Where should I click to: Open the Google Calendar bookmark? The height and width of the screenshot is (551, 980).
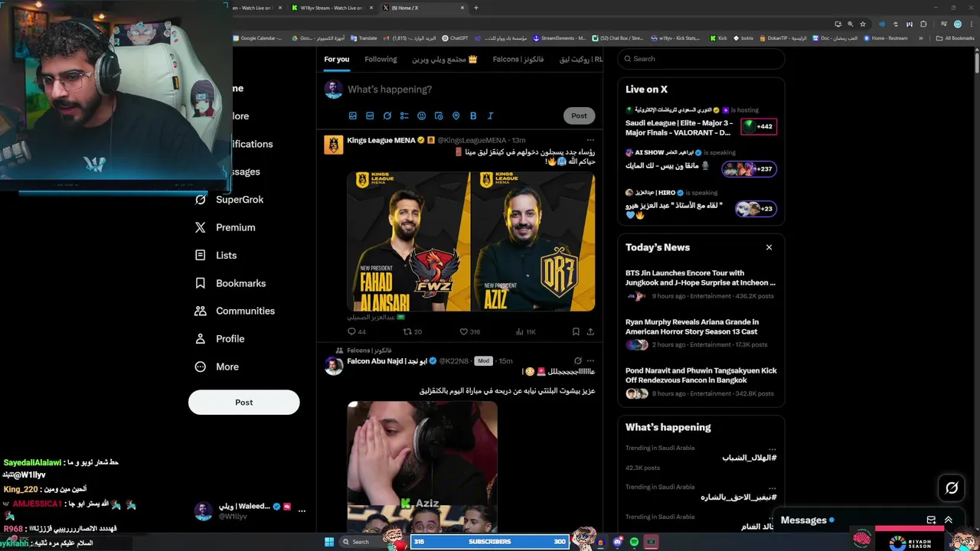point(257,38)
